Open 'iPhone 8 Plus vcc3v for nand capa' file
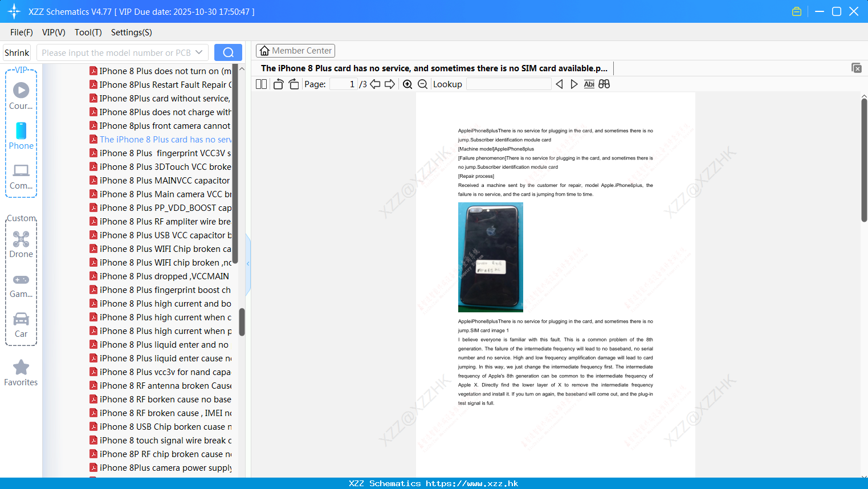This screenshot has height=489, width=868. [x=161, y=372]
